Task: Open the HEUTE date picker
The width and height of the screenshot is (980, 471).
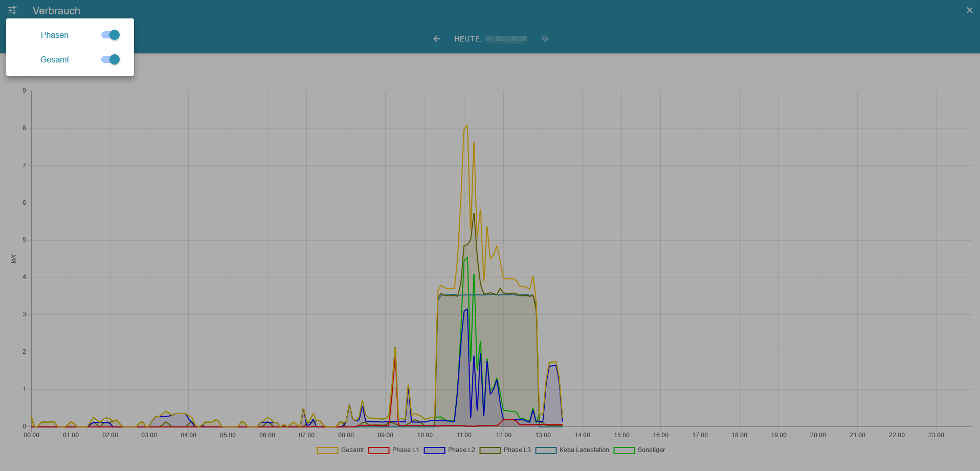Action: point(491,39)
